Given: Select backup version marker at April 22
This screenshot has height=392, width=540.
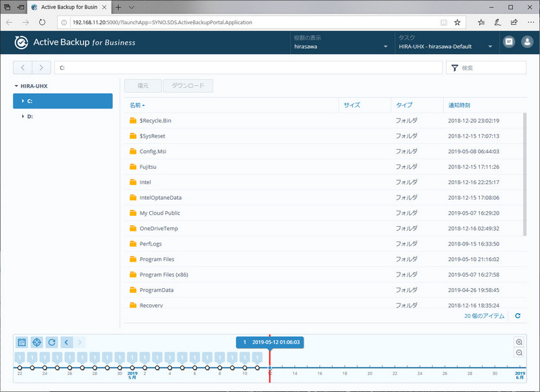Looking at the screenshot, I should [20, 368].
